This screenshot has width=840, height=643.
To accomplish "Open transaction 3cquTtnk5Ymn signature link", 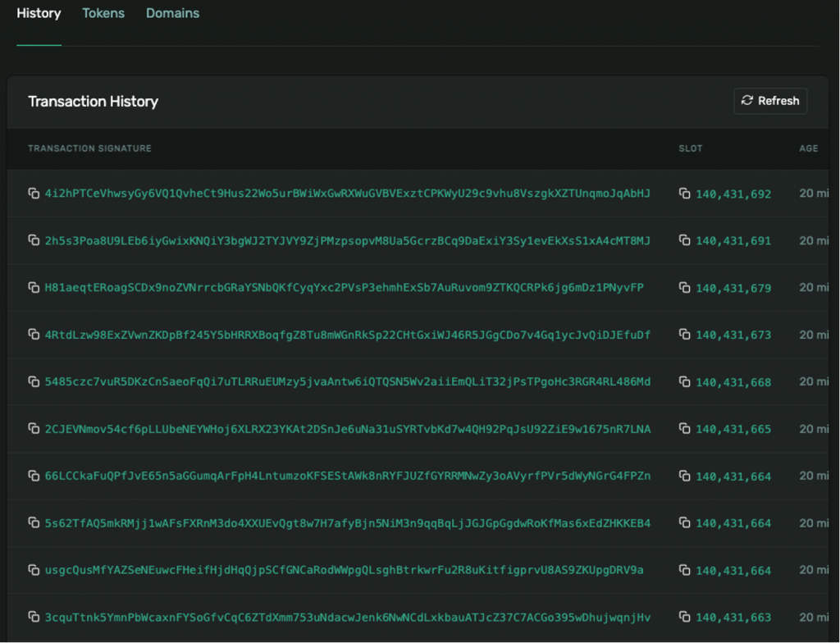I will (x=347, y=618).
